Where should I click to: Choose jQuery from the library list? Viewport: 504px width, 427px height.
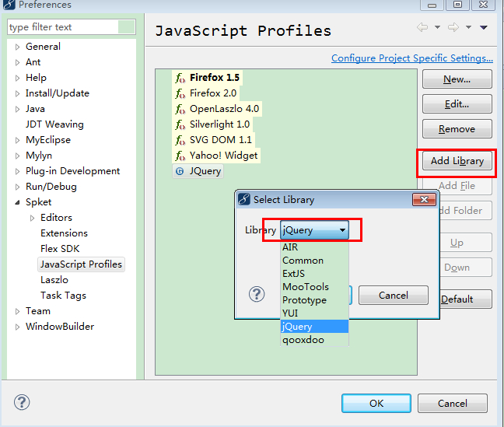point(314,327)
